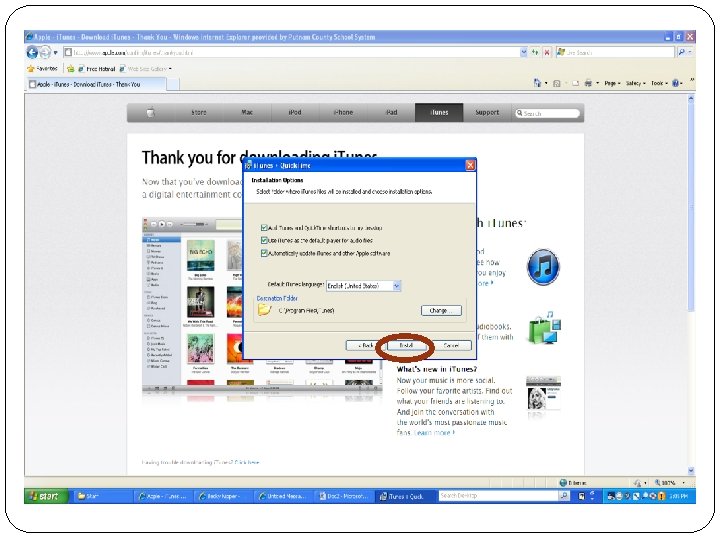This screenshot has width=720, height=540.
Task: Open the Windows Start button
Action: pyautogui.click(x=46, y=496)
